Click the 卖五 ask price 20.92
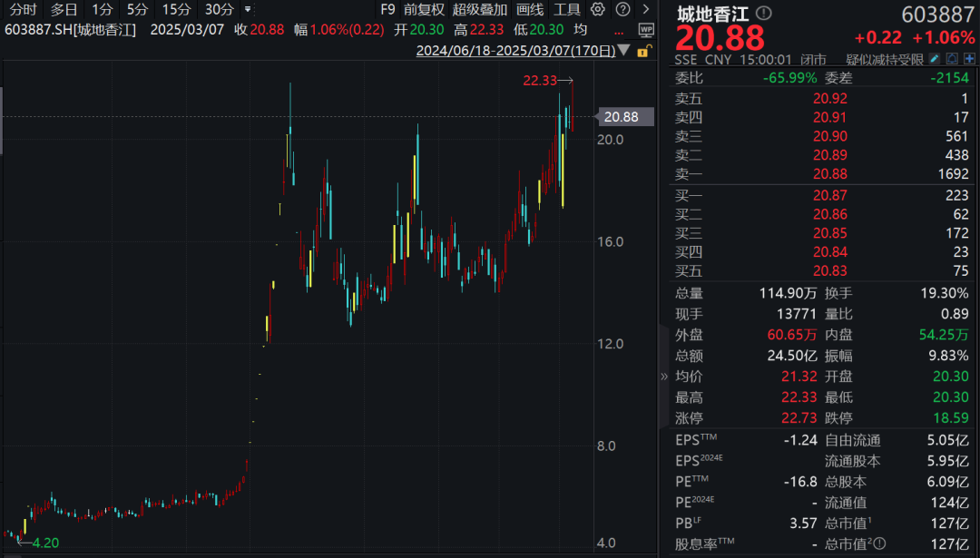This screenshot has width=980, height=558. click(830, 99)
